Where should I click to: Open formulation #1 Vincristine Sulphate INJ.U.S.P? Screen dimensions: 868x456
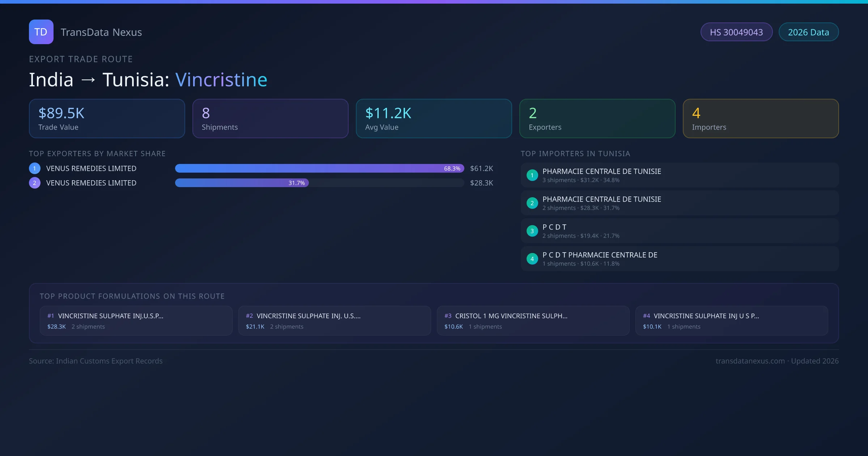pos(136,321)
